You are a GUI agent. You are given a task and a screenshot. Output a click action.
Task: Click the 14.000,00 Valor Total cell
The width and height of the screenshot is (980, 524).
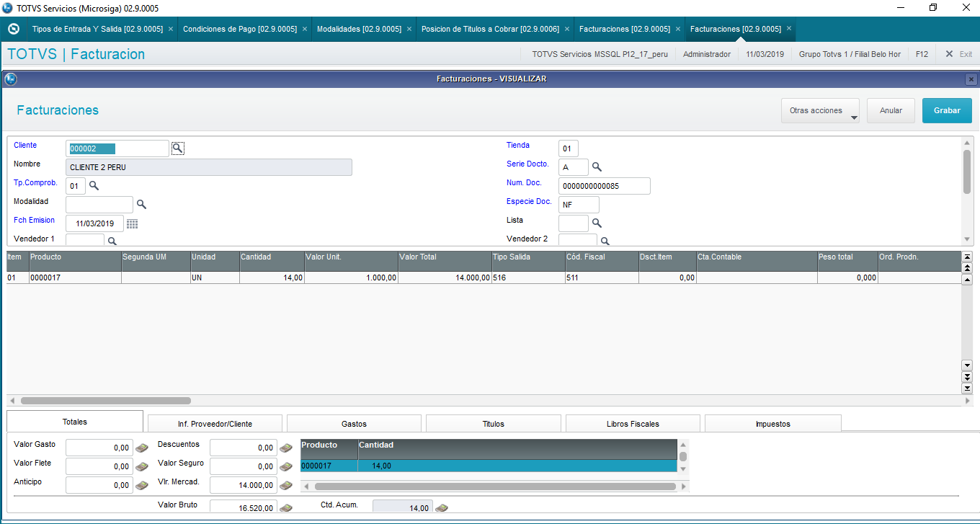pyautogui.click(x=445, y=277)
